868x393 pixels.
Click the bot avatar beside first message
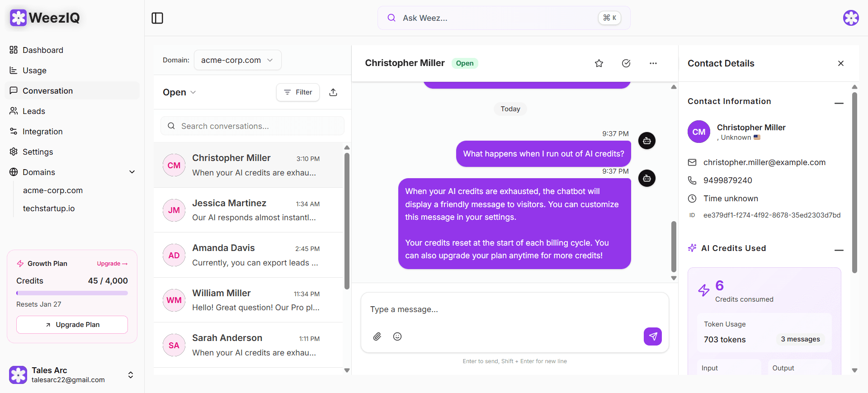(x=647, y=141)
